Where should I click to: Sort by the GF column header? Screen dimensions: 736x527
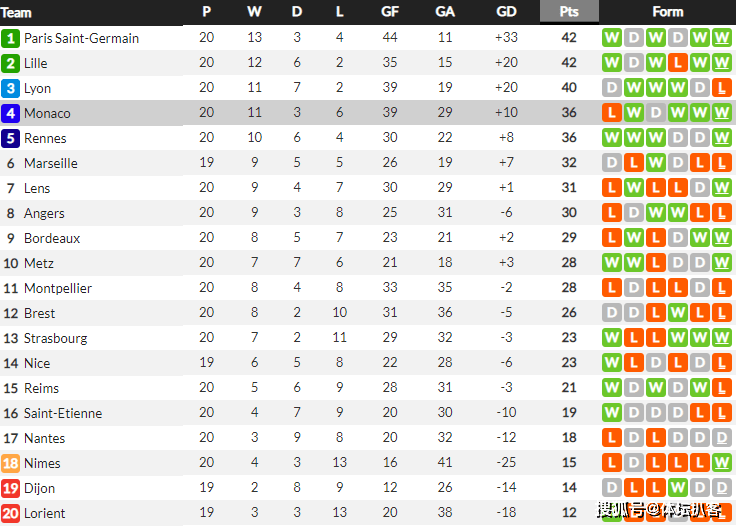click(x=390, y=12)
